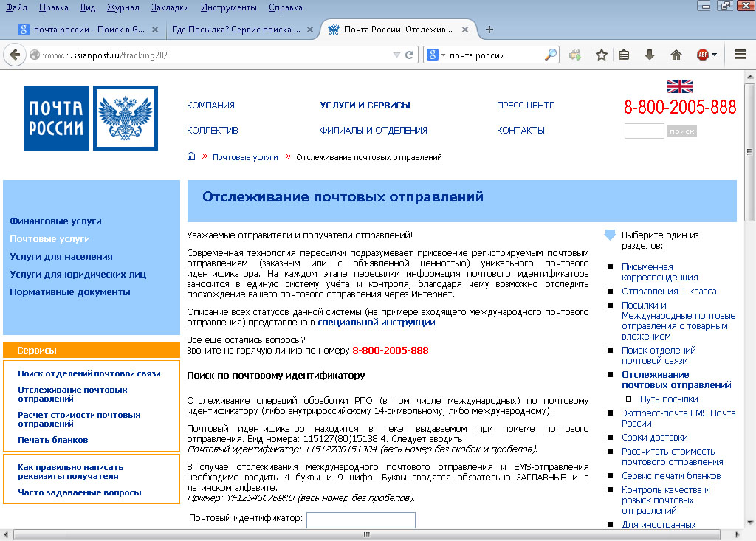
Task: Click the browser search box with 'почта россии'
Action: [495, 55]
